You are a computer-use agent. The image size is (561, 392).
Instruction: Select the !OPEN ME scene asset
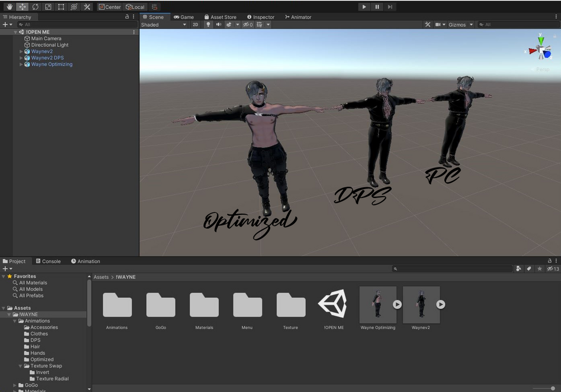coord(333,304)
